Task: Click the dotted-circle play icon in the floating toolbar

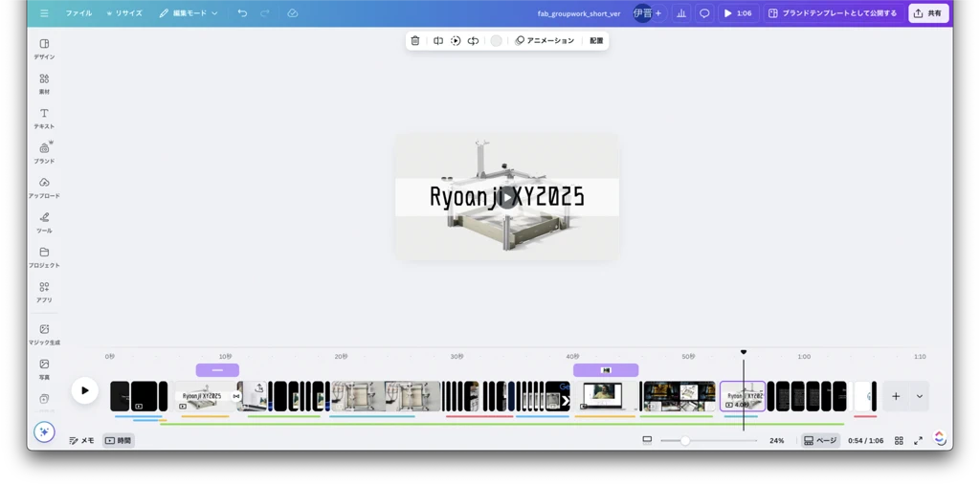Action: [456, 40]
